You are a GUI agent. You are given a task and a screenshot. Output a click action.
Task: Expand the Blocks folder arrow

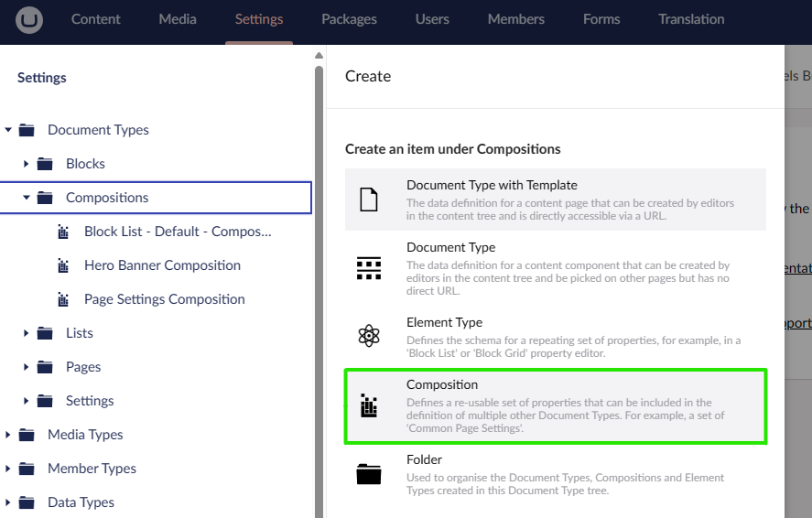click(x=27, y=164)
